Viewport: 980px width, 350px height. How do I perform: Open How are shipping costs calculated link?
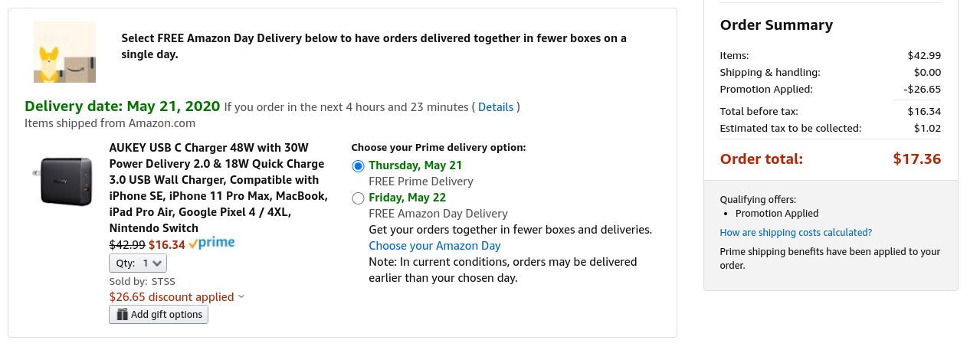pos(795,232)
